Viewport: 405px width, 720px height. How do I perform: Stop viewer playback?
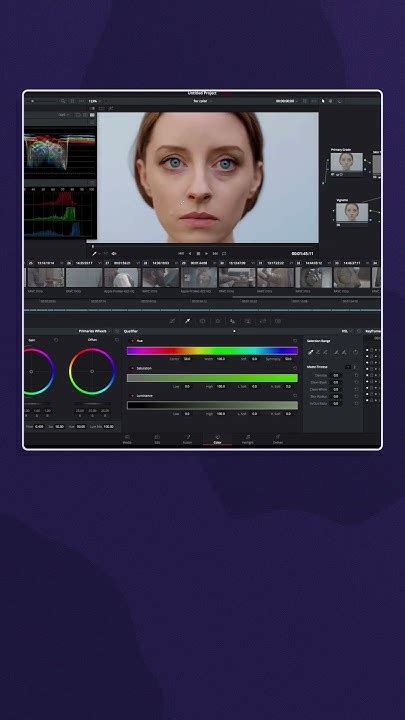[x=198, y=253]
